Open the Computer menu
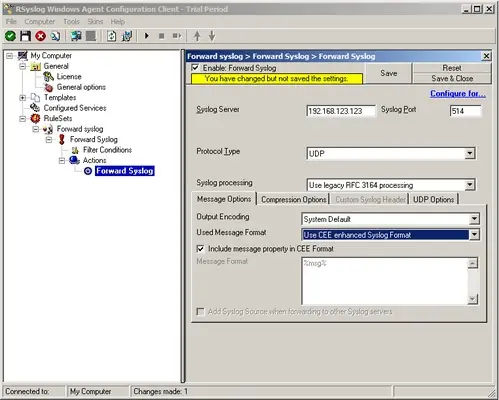499x400 pixels. pos(39,22)
